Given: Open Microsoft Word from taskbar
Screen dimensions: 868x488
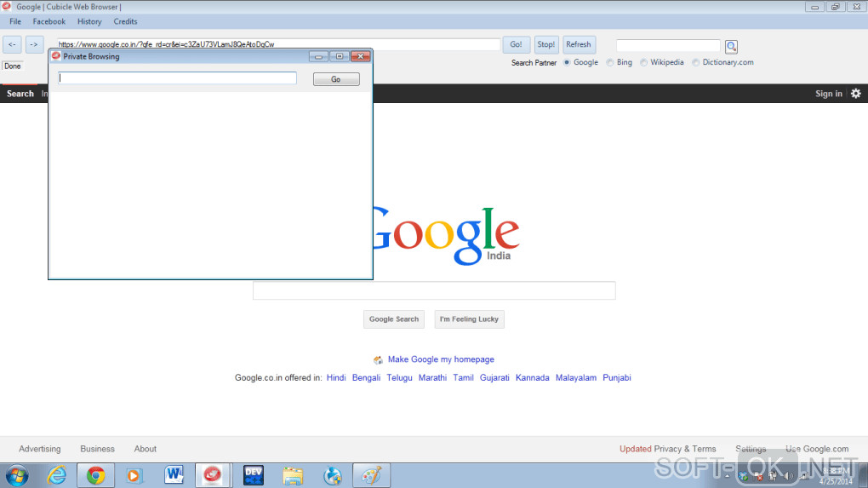Looking at the screenshot, I should coord(174,474).
